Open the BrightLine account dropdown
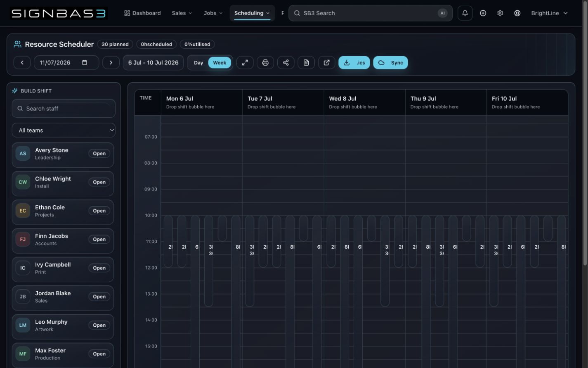This screenshot has width=588, height=368. tap(549, 13)
